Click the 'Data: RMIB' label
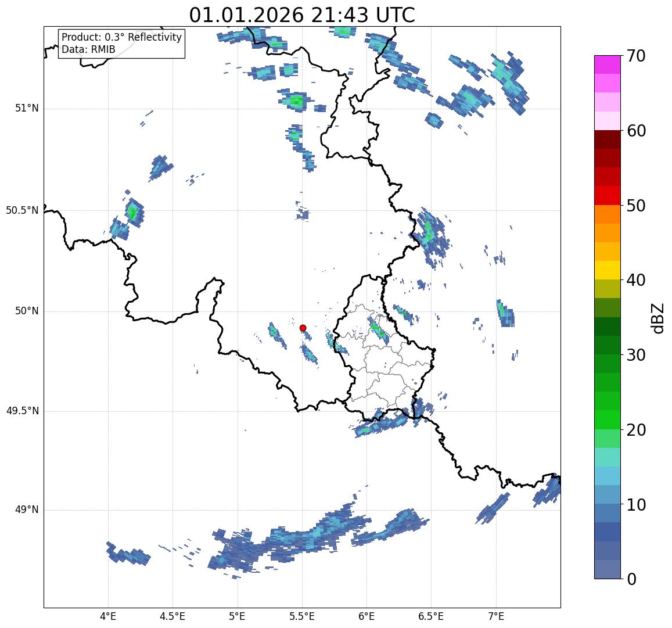 tap(88, 49)
